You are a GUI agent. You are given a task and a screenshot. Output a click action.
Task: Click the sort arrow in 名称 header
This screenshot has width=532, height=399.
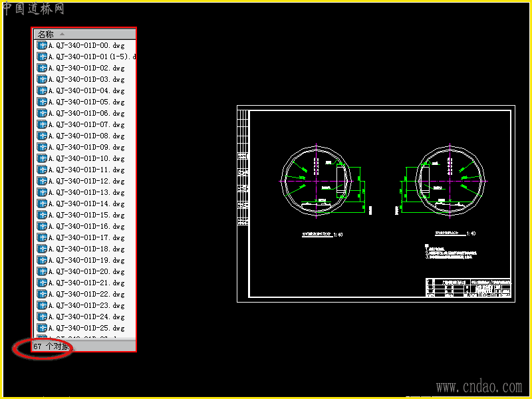point(62,34)
